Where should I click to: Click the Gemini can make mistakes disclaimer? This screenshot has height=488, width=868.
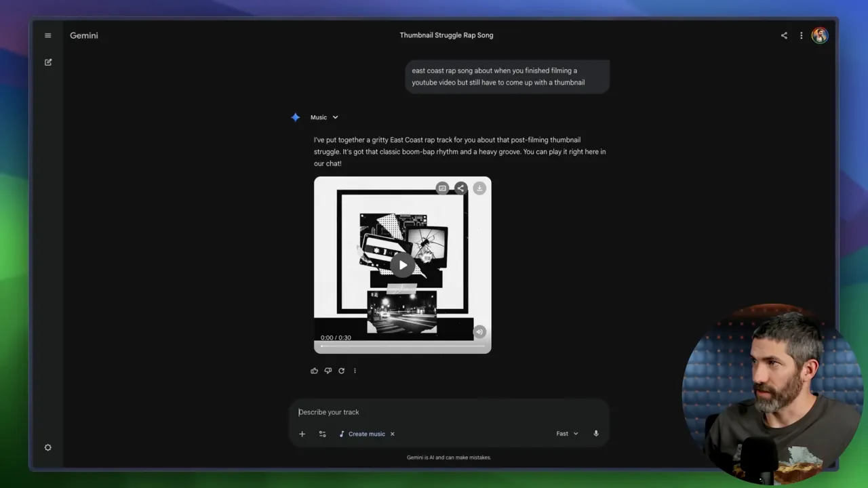click(449, 457)
